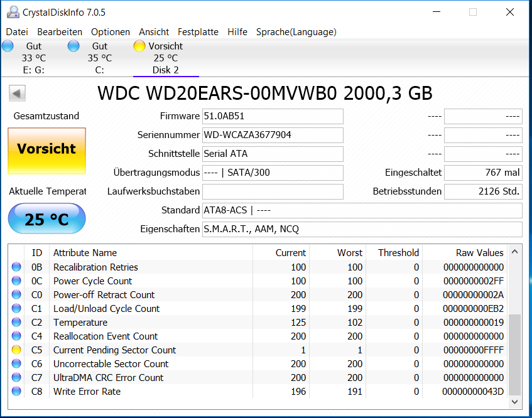Click the status orb for Write Error Rate
The height and width of the screenshot is (418, 532).
pos(16,391)
